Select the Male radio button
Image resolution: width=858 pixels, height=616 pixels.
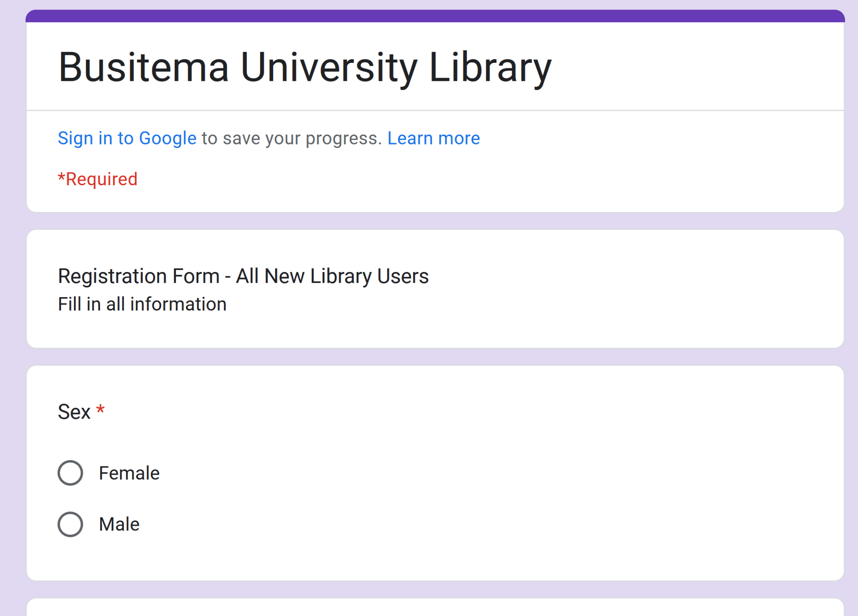[70, 524]
